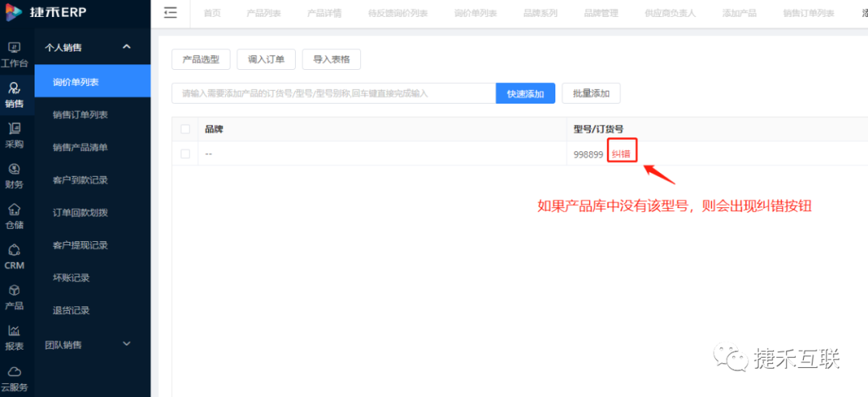Switch to the 品牌管理 tab
The height and width of the screenshot is (397, 868).
[x=601, y=14]
